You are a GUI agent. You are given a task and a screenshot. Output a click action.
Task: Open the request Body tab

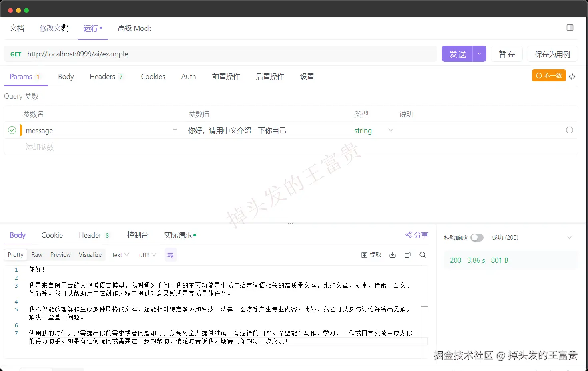coord(66,76)
